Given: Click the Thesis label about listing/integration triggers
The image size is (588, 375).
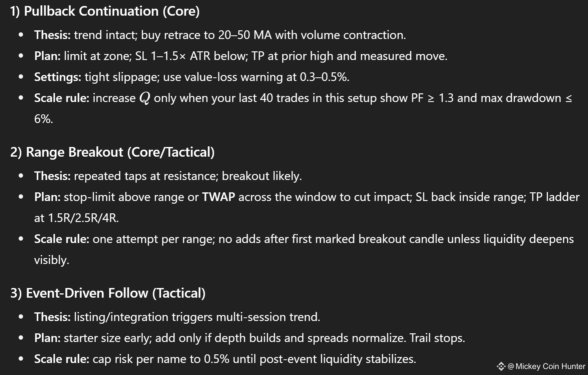Looking at the screenshot, I should tap(52, 317).
